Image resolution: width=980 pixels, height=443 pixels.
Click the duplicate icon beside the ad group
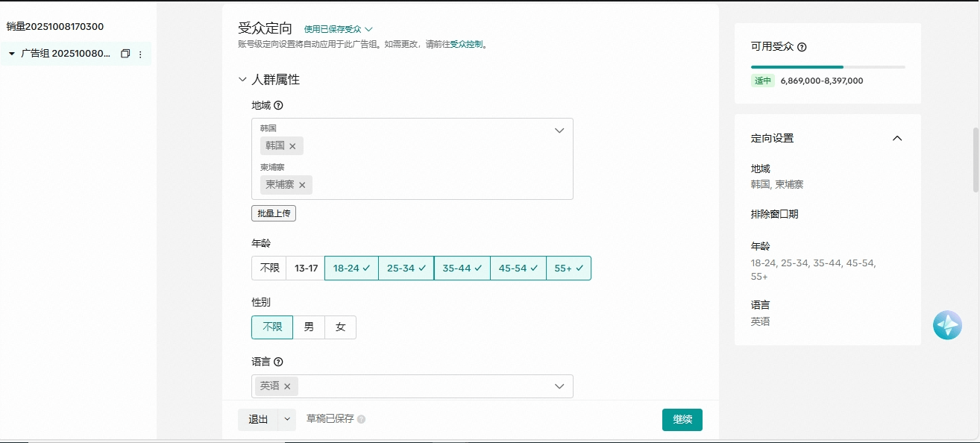tap(125, 54)
